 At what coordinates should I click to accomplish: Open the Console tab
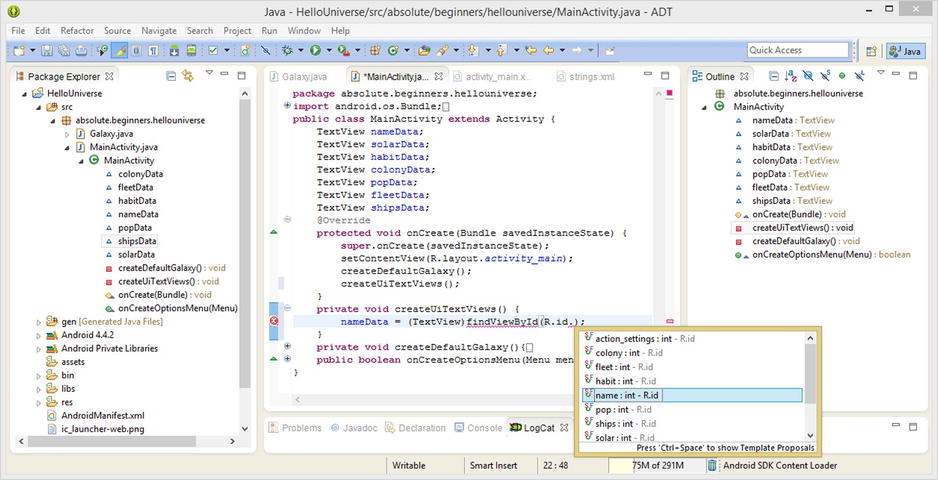(x=478, y=428)
